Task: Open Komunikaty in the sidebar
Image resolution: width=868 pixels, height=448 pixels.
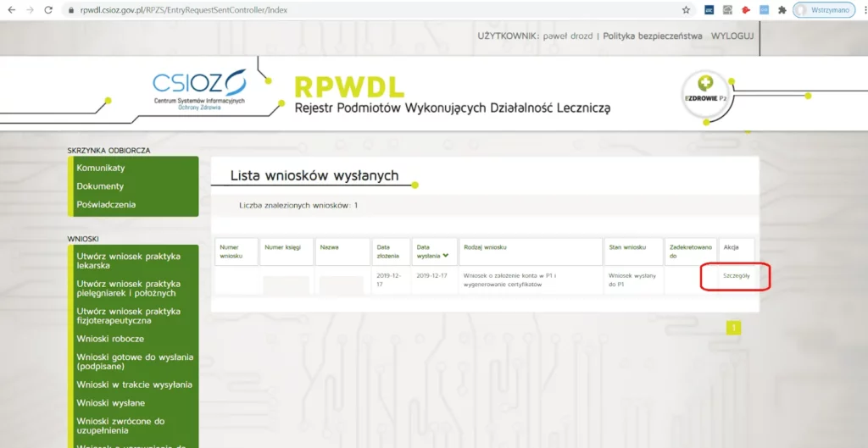Action: (100, 168)
